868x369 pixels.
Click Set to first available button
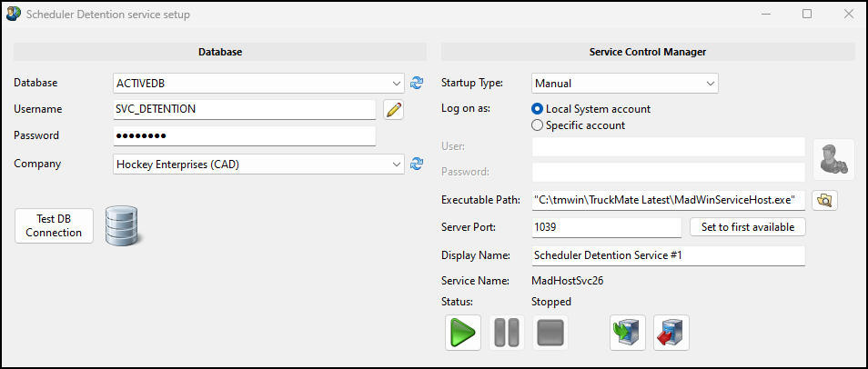click(747, 227)
